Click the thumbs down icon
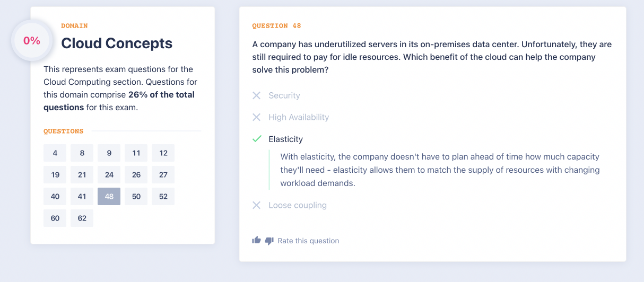Viewport: 644px width, 282px height. (269, 241)
